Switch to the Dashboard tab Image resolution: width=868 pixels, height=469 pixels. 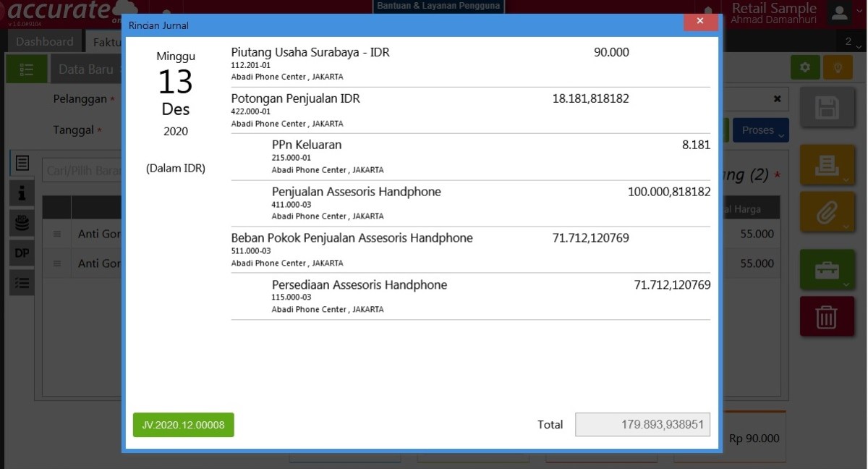click(x=45, y=41)
